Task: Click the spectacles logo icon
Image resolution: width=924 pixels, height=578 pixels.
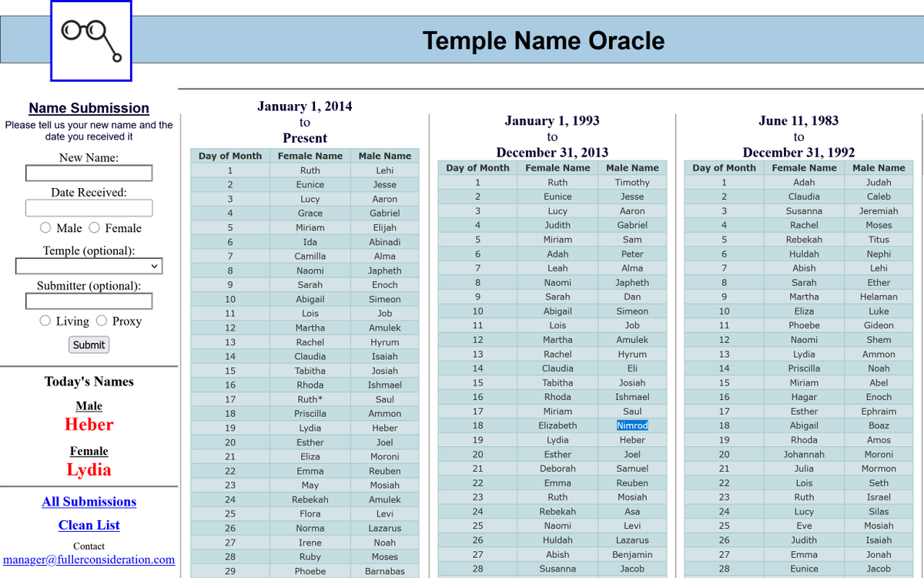Action: coord(92,41)
